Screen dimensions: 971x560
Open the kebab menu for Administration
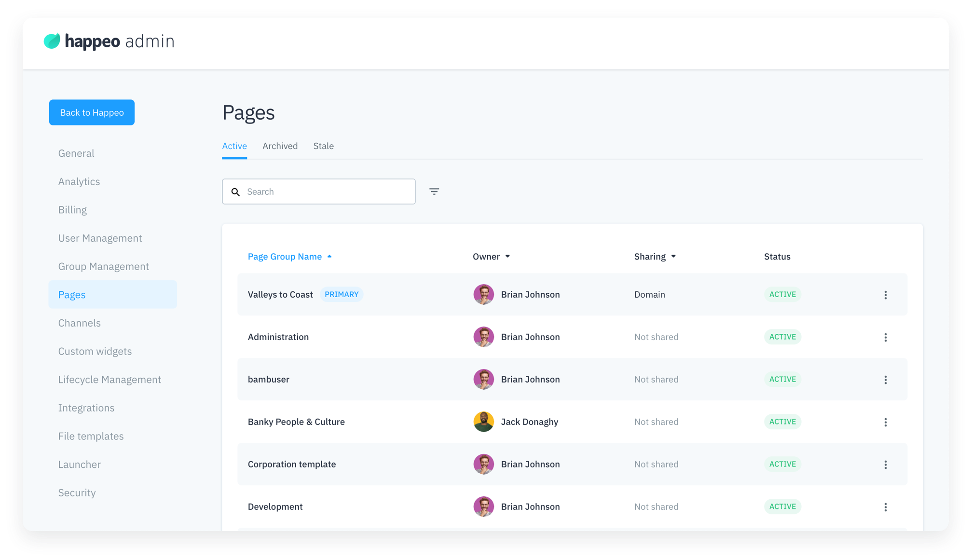[x=886, y=337]
